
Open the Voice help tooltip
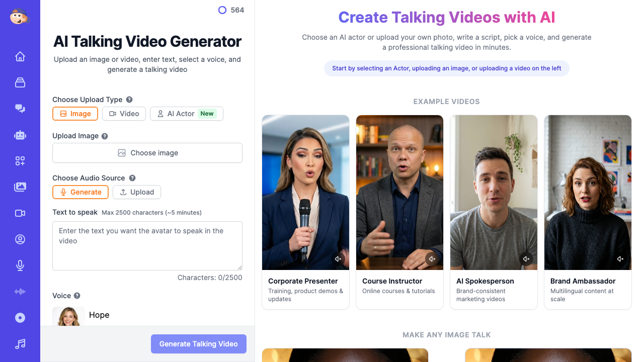coord(77,296)
